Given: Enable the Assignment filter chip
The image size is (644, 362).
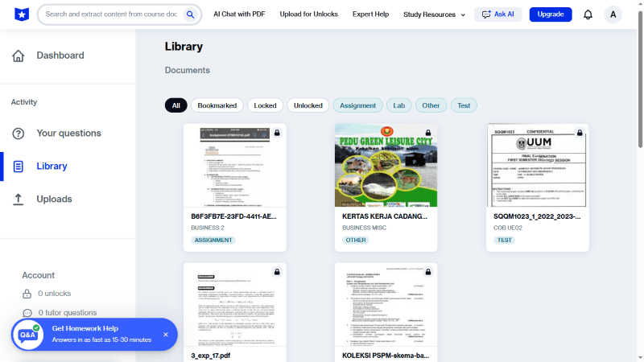Looking at the screenshot, I should coord(357,105).
